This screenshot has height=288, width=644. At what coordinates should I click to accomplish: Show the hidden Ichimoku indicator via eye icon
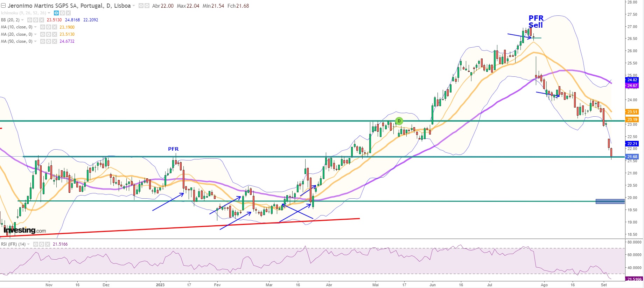coord(56,13)
